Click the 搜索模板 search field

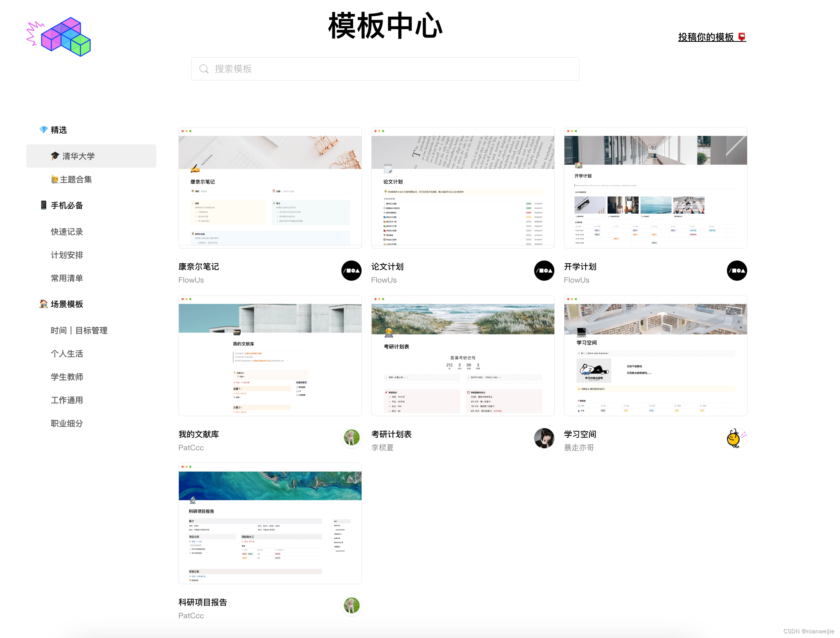(x=387, y=69)
